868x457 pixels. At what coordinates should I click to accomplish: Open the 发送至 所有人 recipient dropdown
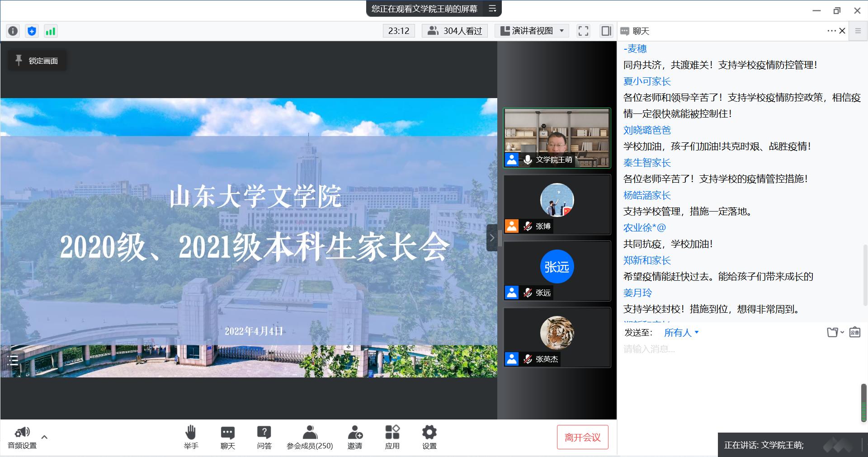pos(681,333)
